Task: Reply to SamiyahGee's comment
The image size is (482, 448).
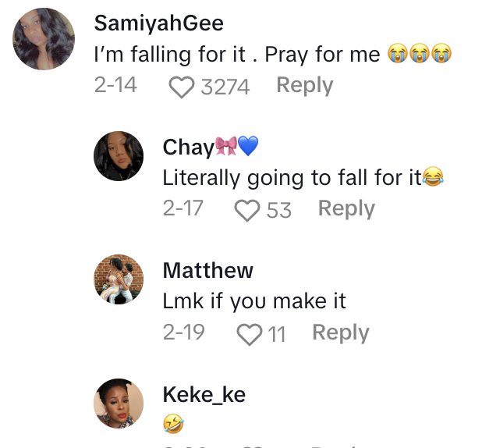Action: point(304,85)
